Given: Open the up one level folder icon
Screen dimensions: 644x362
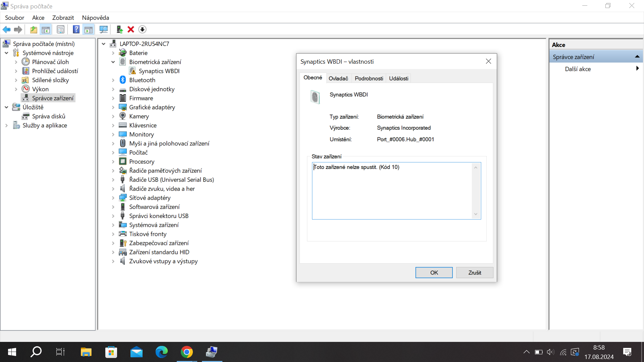Looking at the screenshot, I should pyautogui.click(x=34, y=29).
